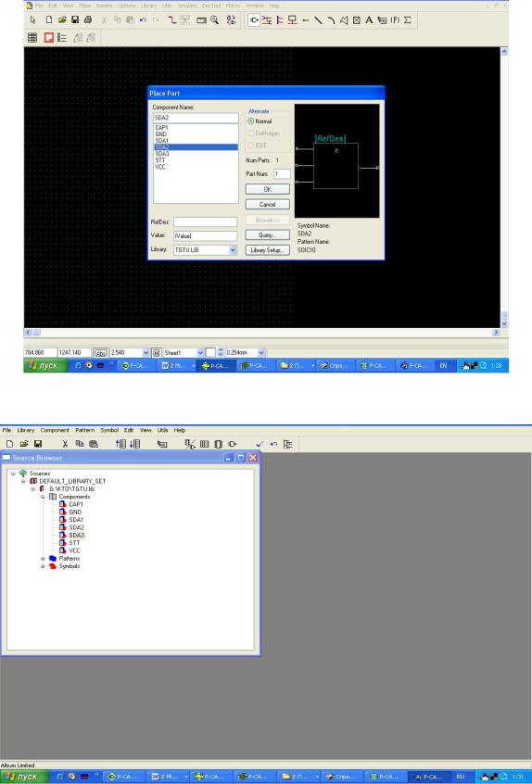Viewport: 532px width, 784px height.
Task: Collapse the Components tree node
Action: point(43,497)
